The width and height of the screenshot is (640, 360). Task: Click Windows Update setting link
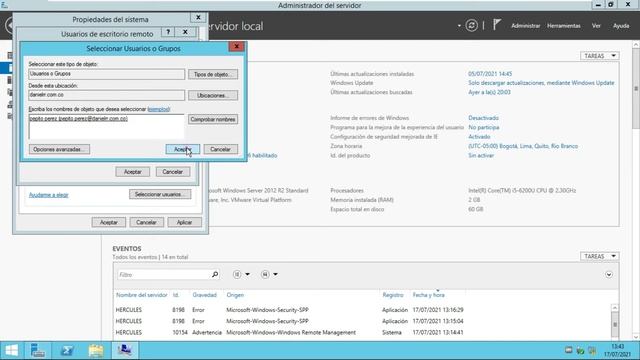click(541, 83)
